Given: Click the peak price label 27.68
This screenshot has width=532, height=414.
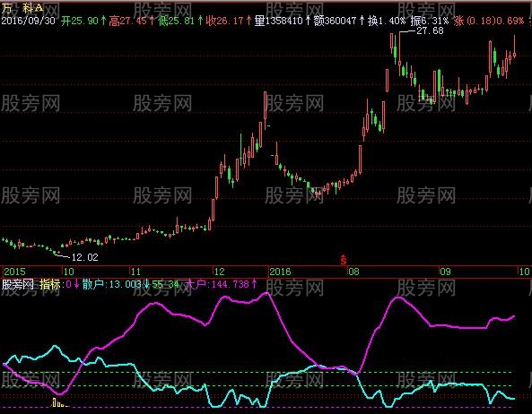Looking at the screenshot, I should (430, 30).
